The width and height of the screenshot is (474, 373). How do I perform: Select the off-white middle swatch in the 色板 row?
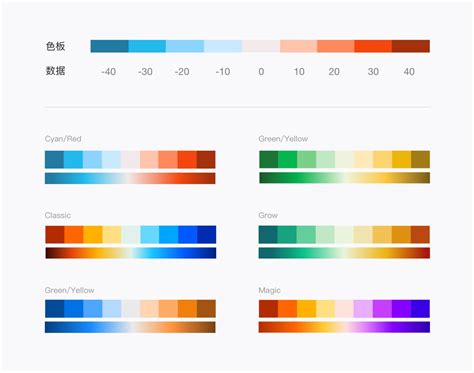(x=261, y=46)
